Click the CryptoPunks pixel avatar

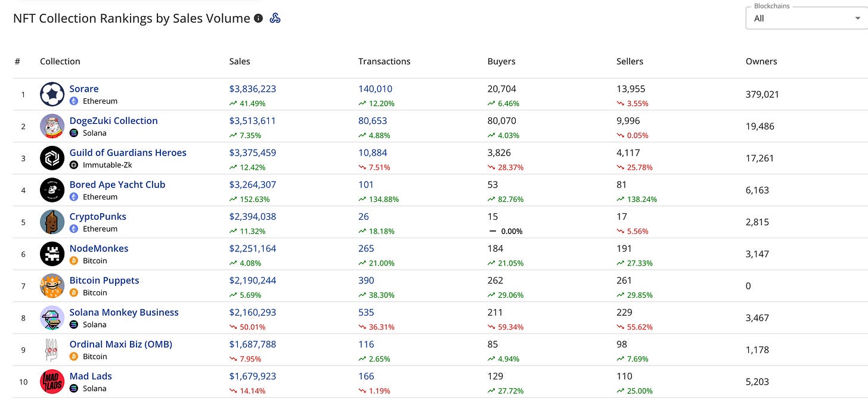tap(52, 222)
